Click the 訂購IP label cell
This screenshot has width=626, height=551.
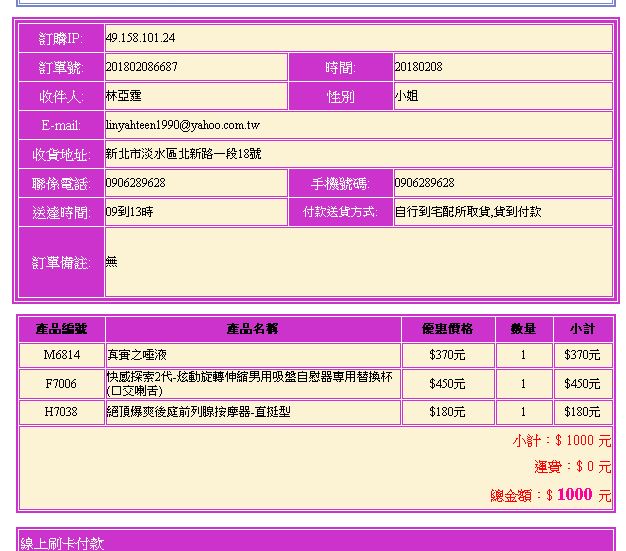[62, 38]
